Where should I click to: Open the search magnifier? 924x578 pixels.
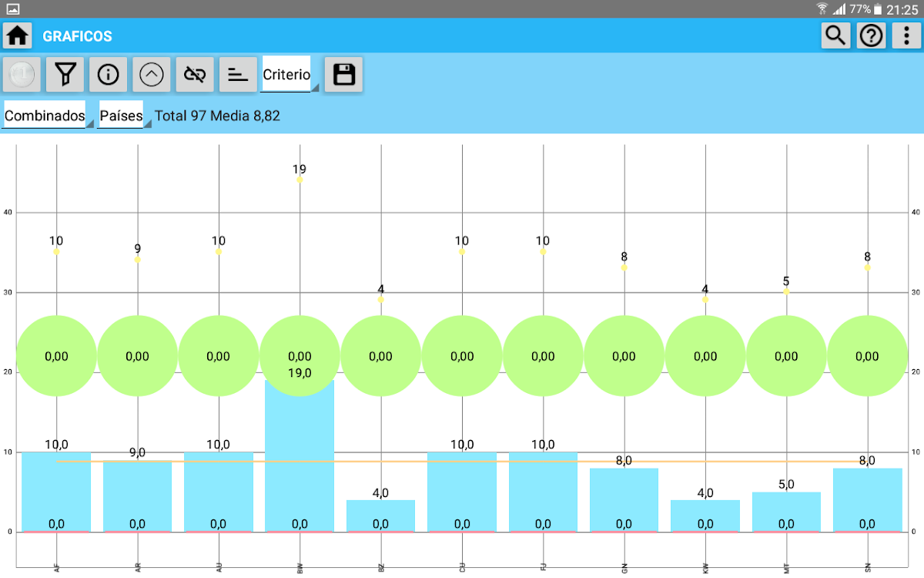(x=835, y=35)
